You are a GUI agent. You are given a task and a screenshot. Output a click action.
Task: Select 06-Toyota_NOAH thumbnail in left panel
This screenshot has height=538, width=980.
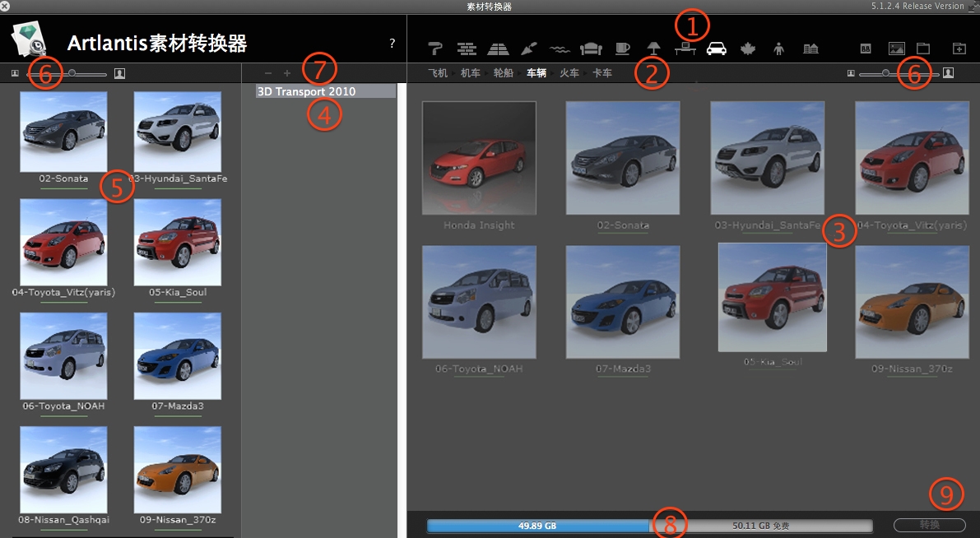point(63,356)
